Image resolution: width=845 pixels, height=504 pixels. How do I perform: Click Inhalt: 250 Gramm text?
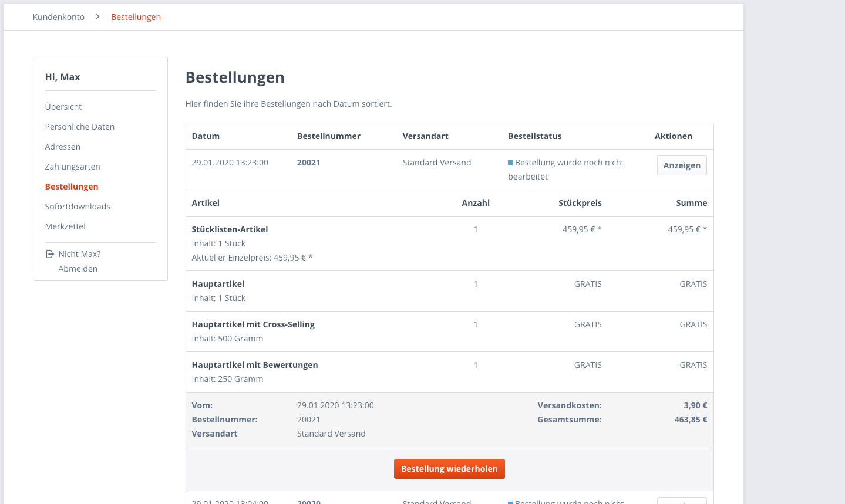[227, 379]
